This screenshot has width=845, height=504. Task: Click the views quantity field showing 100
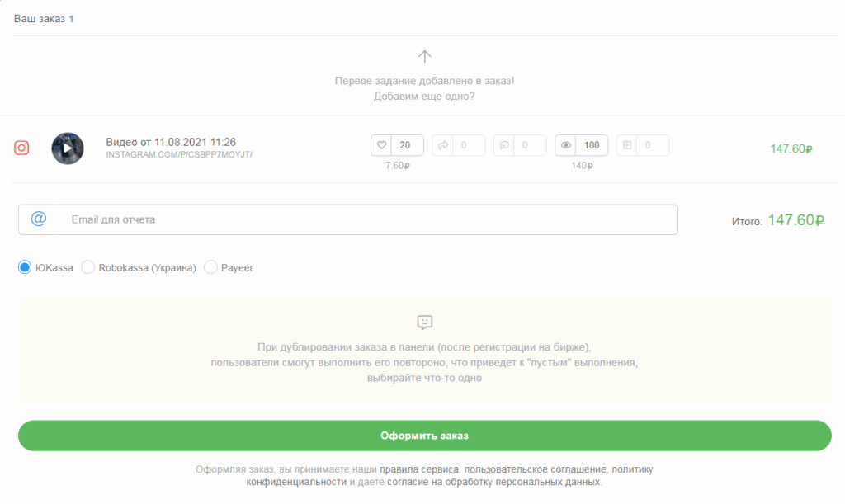point(592,145)
